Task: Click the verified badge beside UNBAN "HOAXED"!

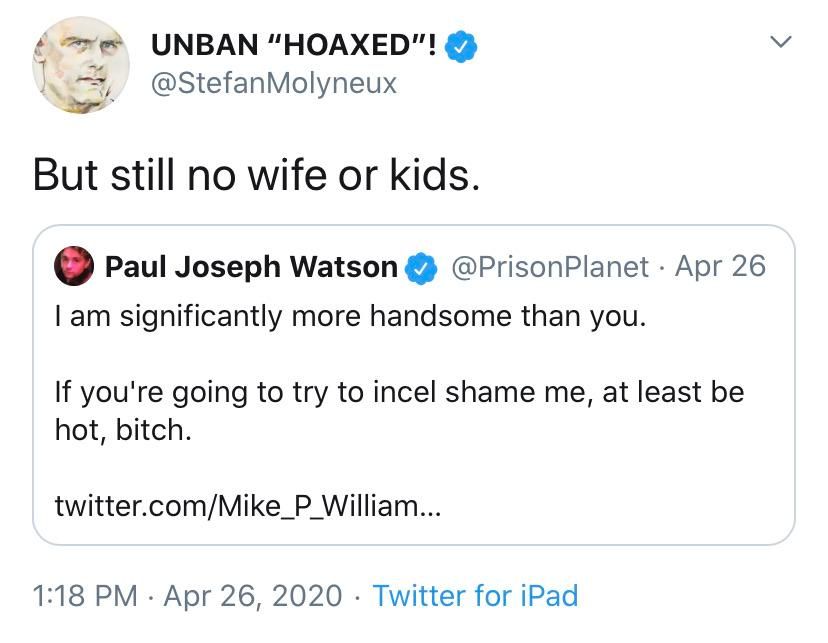Action: (461, 45)
